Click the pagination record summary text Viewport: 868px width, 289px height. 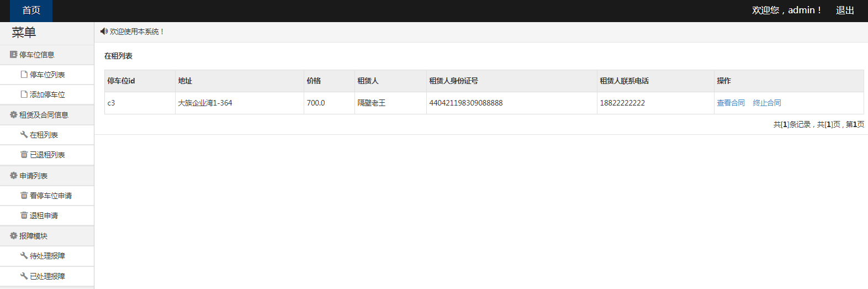pyautogui.click(x=819, y=124)
